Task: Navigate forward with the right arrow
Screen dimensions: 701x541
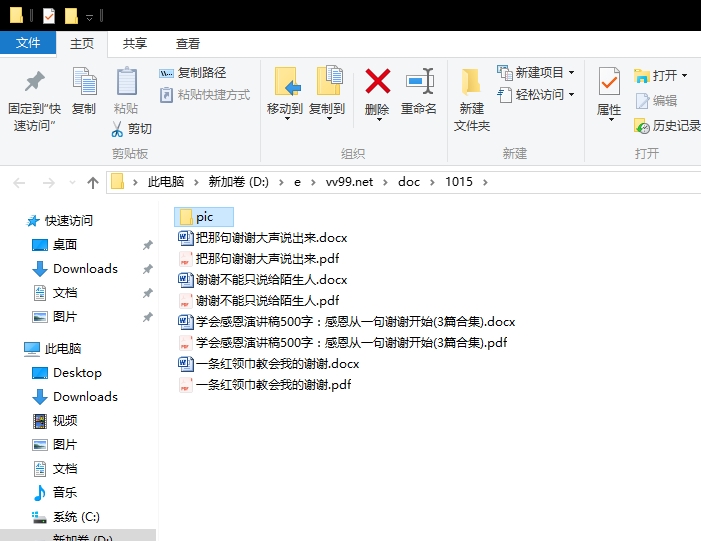Action: click(x=48, y=182)
